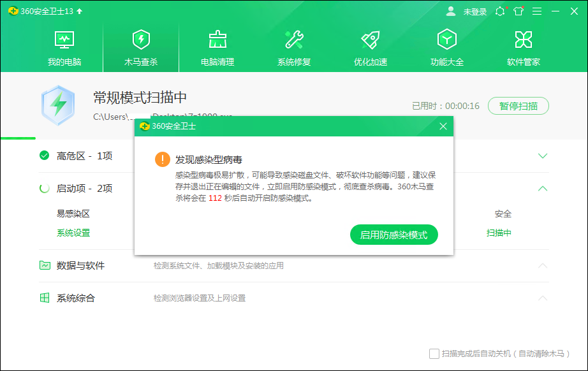Select the 电脑清理 broom icon
Image resolution: width=588 pixels, height=371 pixels.
click(217, 40)
